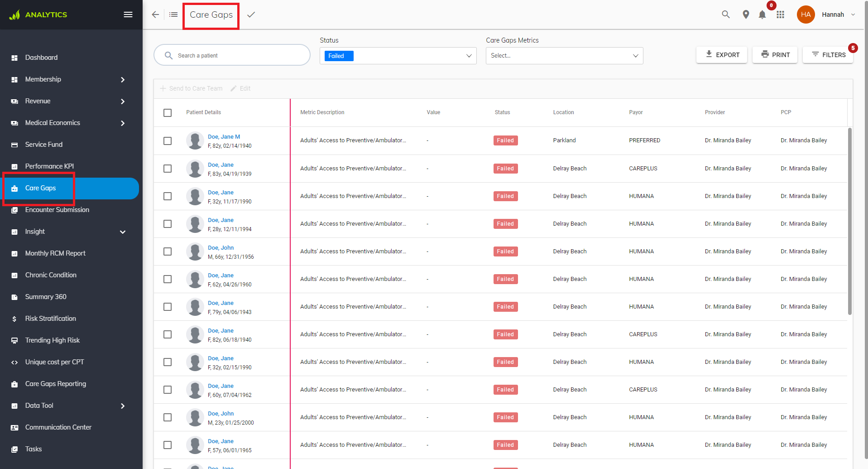The height and width of the screenshot is (469, 868).
Task: Click the Communication Center sidebar icon
Action: pos(14,428)
